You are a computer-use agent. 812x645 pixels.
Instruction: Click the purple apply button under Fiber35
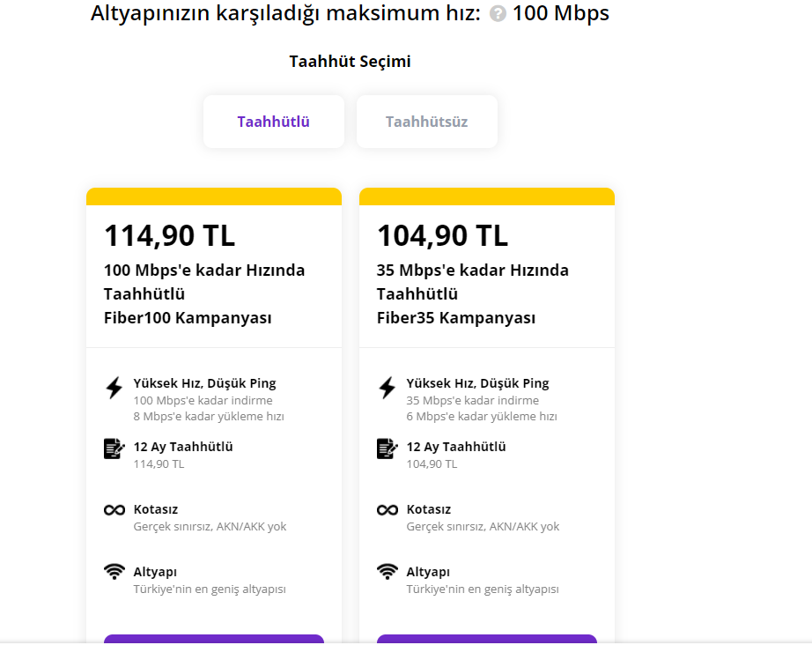click(487, 640)
